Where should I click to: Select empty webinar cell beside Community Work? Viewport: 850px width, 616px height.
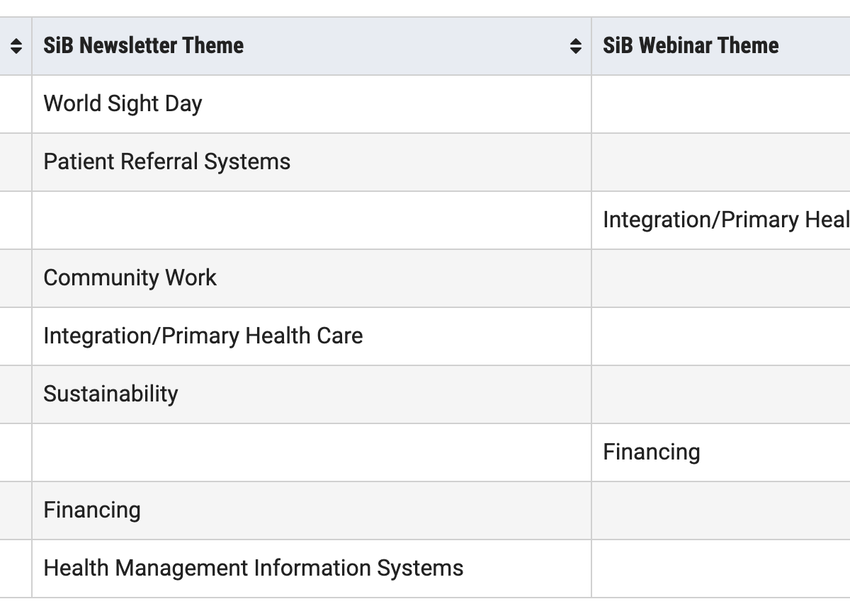(721, 278)
